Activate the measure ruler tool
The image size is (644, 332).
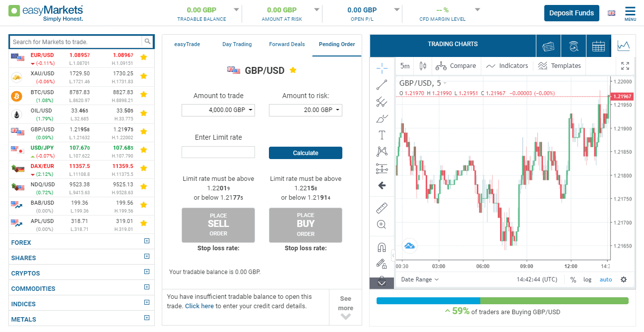coord(382,207)
